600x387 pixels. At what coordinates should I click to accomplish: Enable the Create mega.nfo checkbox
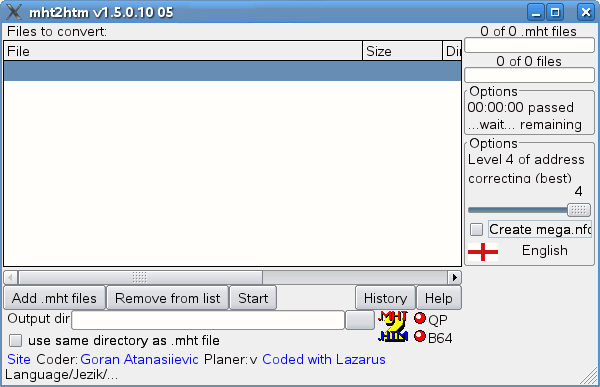coord(476,230)
